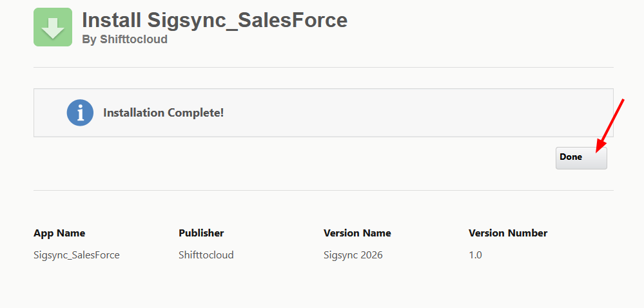Select the Install Sigsync_SalesForce heading
644x308 pixels.
pyautogui.click(x=215, y=20)
